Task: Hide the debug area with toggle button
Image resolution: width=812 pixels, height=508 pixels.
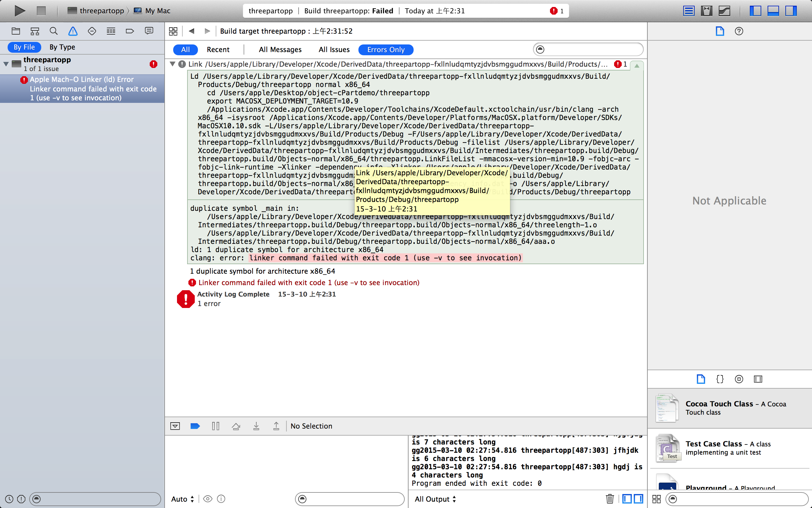Action: 175,426
